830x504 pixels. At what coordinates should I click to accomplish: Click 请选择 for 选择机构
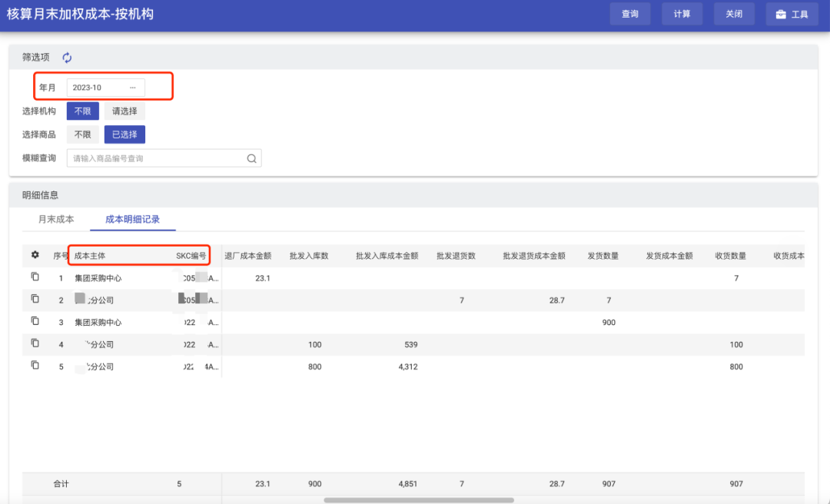tap(124, 111)
